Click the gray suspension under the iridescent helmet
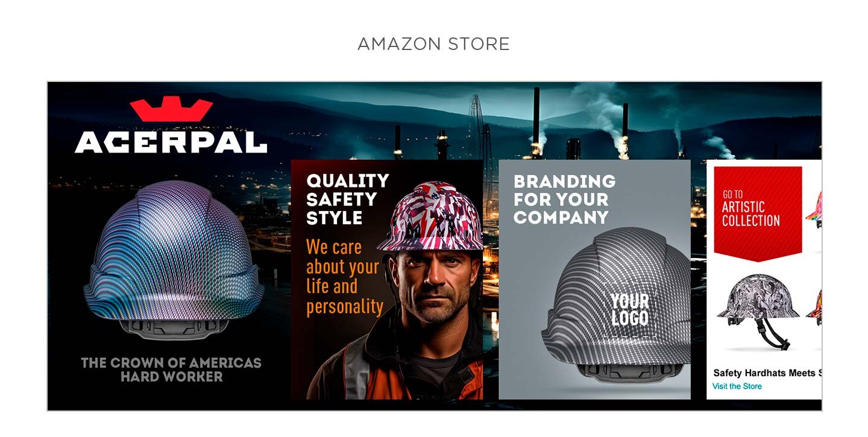This screenshot has height=437, width=868. tap(173, 329)
